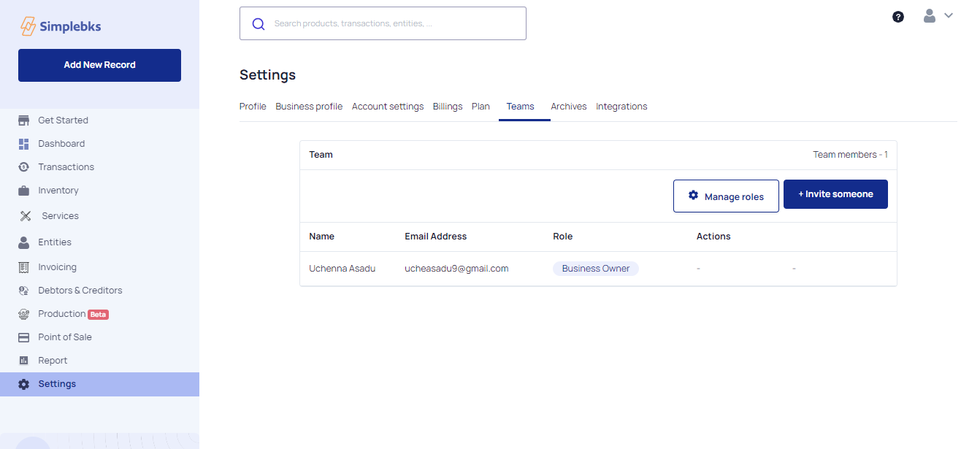Click the Services tools icon
Image resolution: width=980 pixels, height=449 pixels.
(26, 216)
